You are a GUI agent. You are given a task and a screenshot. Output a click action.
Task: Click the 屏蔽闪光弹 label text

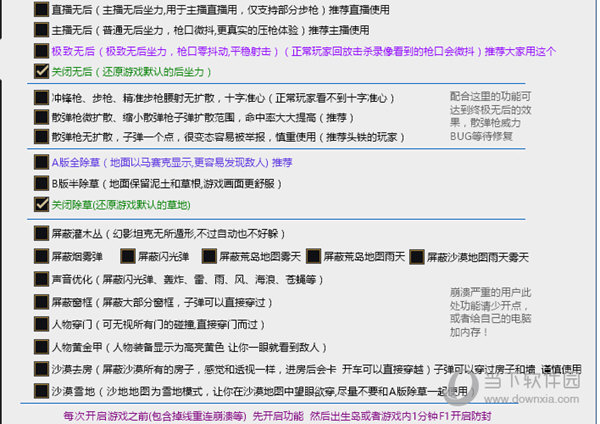pyautogui.click(x=164, y=256)
